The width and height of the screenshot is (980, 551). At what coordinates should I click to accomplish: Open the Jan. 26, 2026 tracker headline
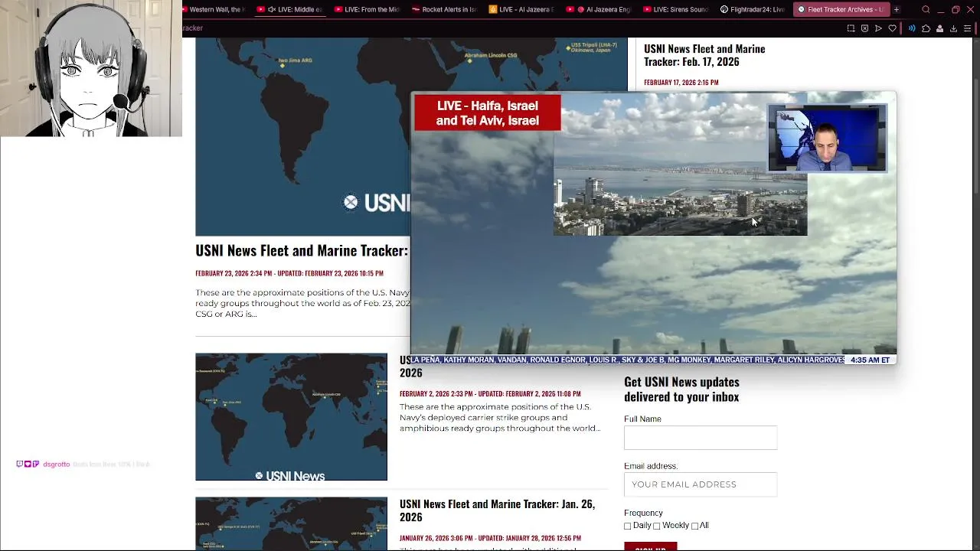pos(497,510)
